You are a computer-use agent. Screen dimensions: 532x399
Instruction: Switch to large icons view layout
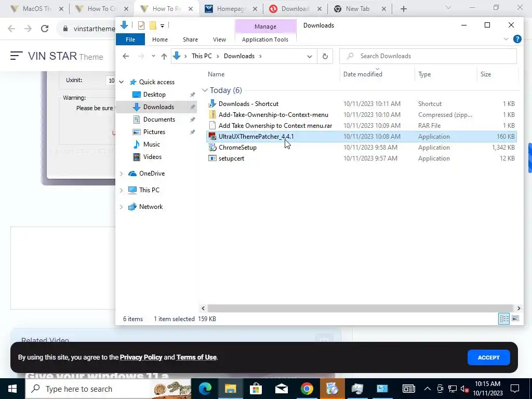515,318
